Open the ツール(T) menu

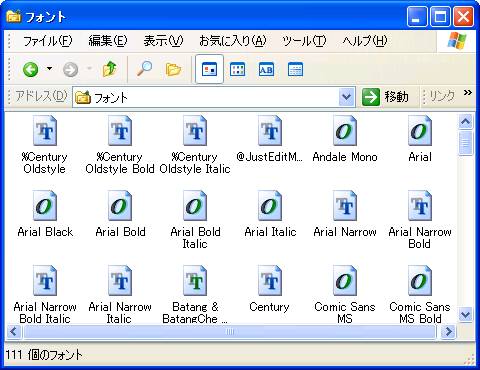pos(304,41)
